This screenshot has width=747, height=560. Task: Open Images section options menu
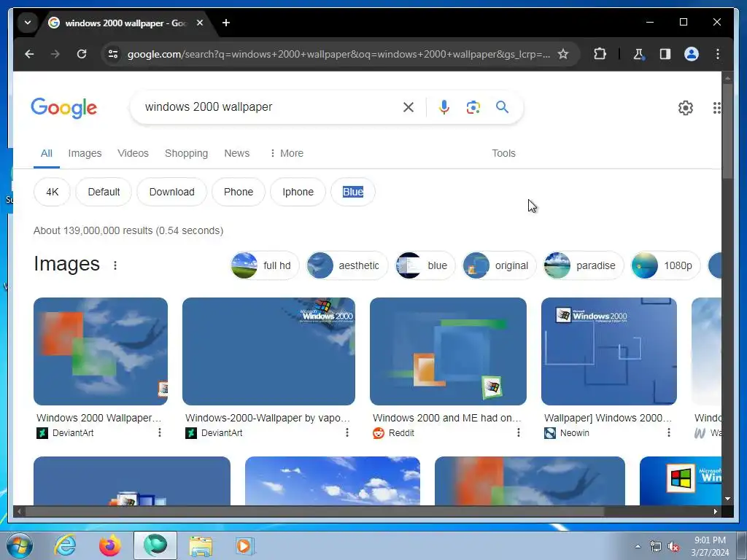115,265
